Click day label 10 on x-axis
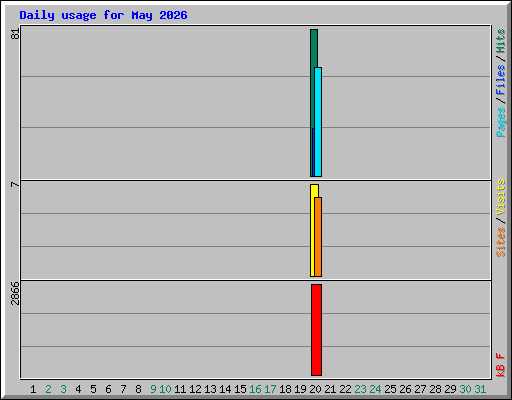 tap(165, 389)
